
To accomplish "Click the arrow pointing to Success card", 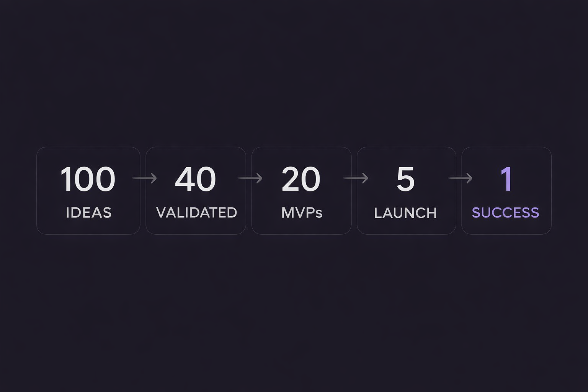I will 460,178.
